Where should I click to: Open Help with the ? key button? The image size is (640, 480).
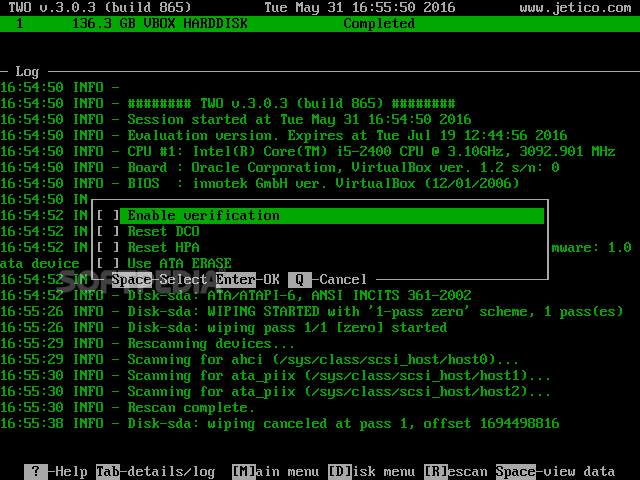pos(56,472)
